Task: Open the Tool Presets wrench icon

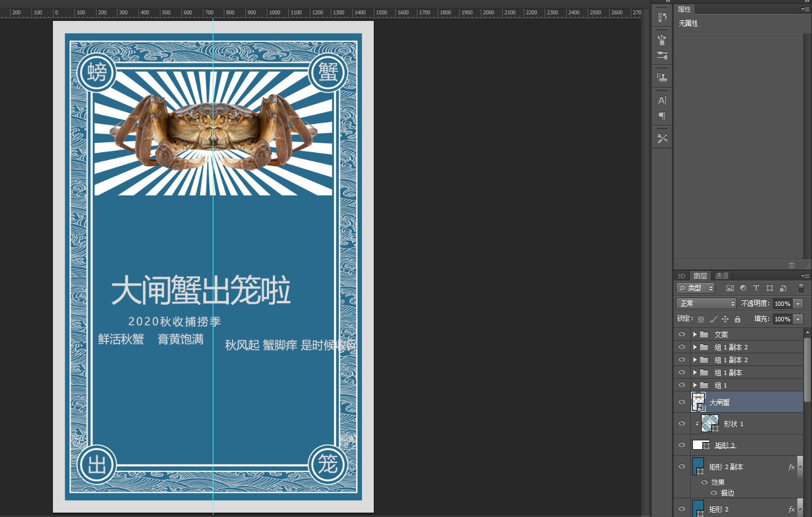Action: pyautogui.click(x=662, y=138)
